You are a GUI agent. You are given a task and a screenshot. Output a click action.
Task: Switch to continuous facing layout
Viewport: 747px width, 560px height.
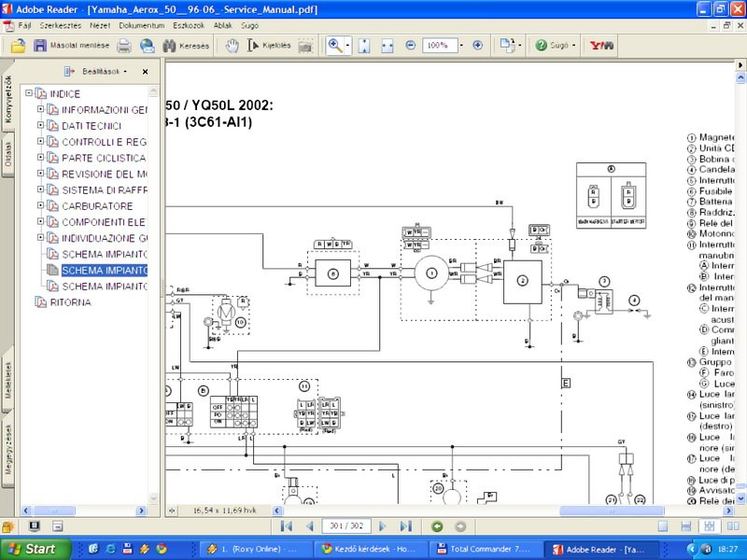point(710,526)
